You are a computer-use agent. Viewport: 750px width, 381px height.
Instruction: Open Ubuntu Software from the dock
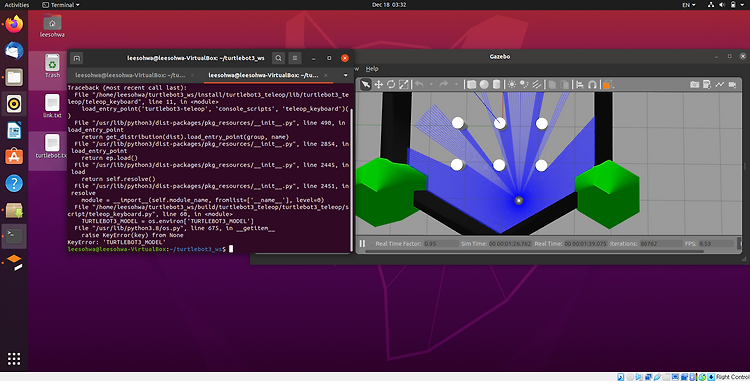[x=14, y=157]
